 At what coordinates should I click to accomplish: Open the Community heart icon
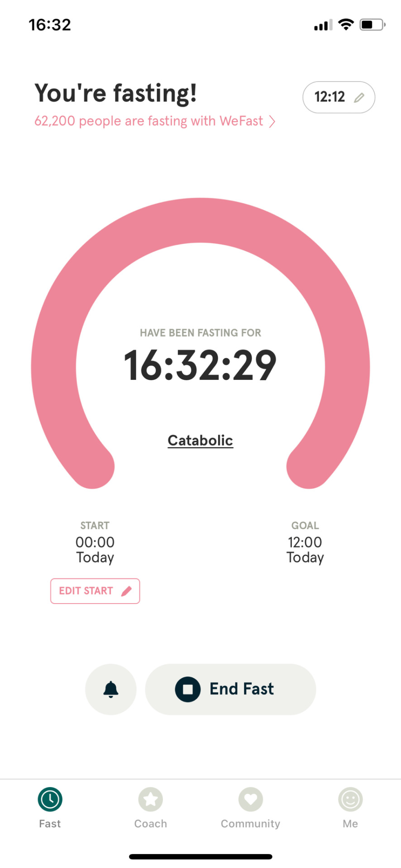point(251,799)
